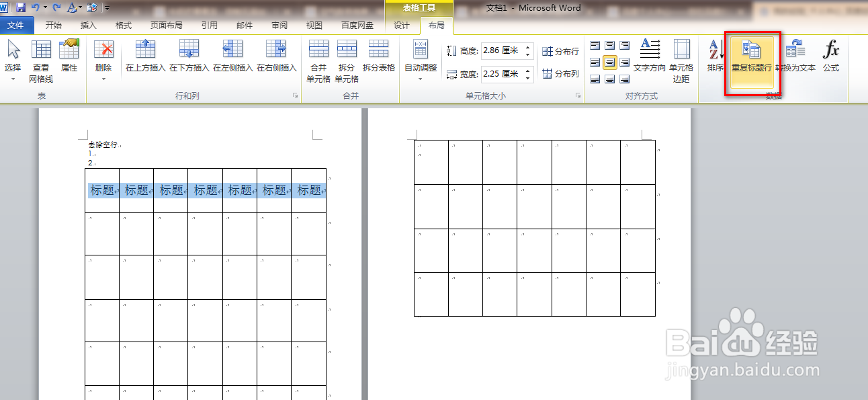The height and width of the screenshot is (400, 868).
Task: Toggle 查看网格线 view gridlines
Action: [x=41, y=61]
